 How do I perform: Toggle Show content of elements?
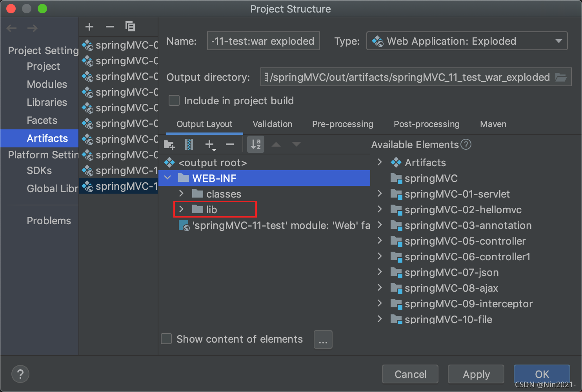point(167,339)
